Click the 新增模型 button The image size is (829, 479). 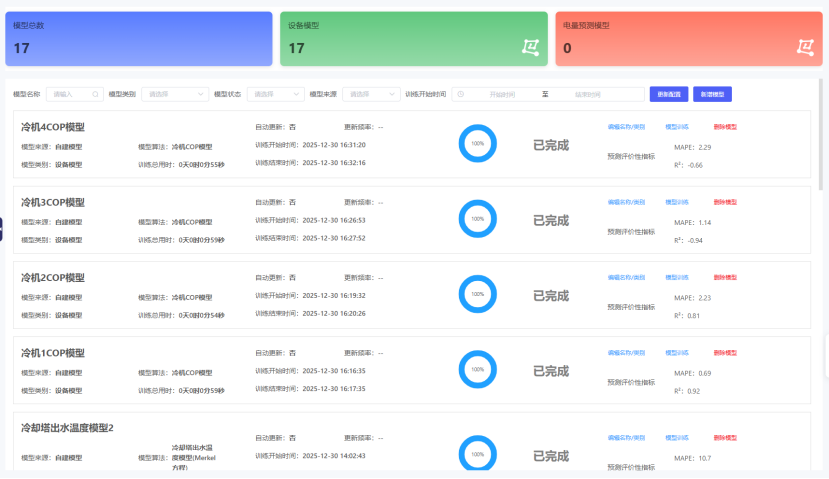712,95
